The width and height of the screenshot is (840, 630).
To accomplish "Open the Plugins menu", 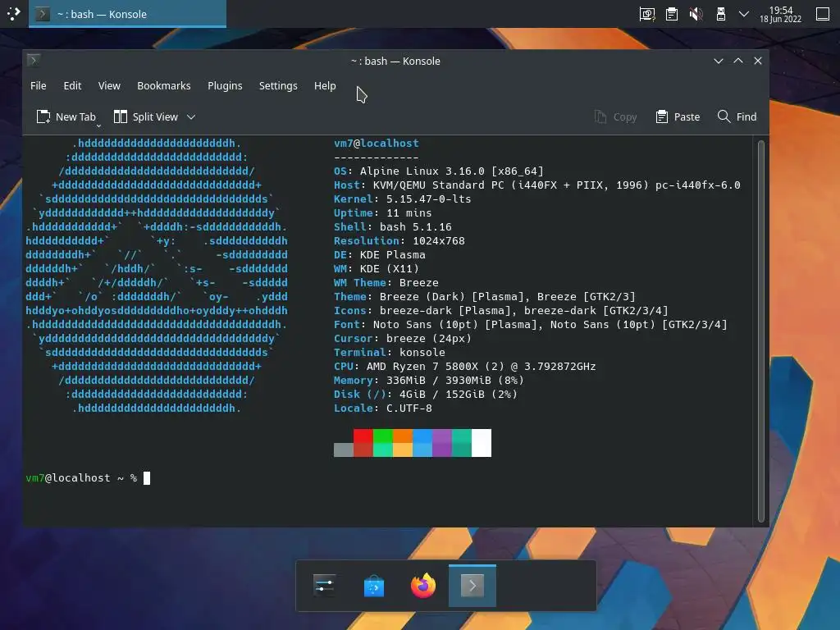I will coord(225,85).
